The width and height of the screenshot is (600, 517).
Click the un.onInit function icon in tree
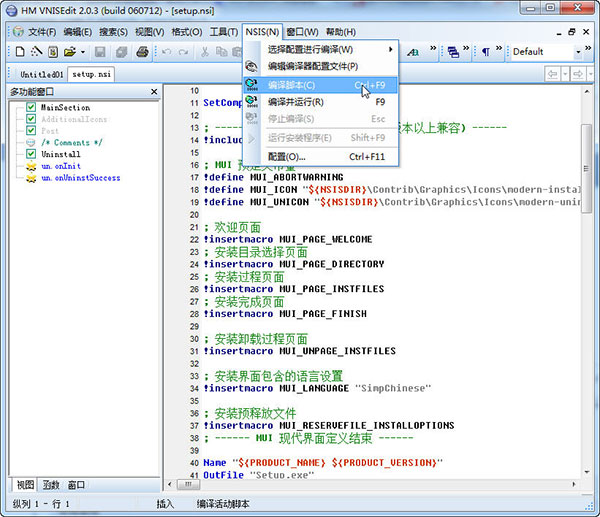(x=31, y=167)
